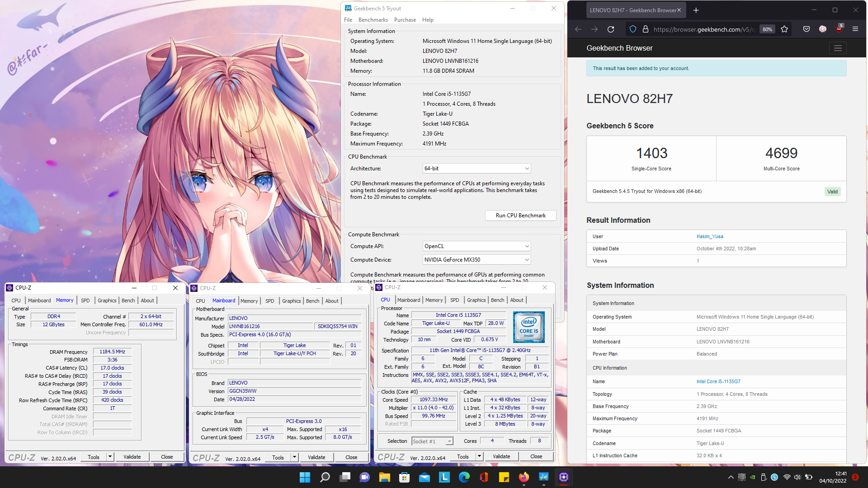The image size is (868, 488).
Task: Click the Firefox tracking protection shield icon
Action: pos(633,29)
